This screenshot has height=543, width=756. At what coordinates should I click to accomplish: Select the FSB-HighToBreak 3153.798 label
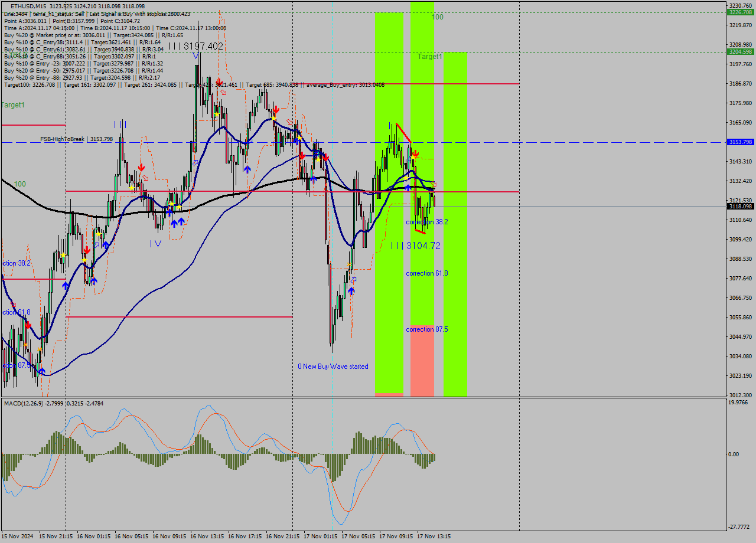click(x=76, y=139)
